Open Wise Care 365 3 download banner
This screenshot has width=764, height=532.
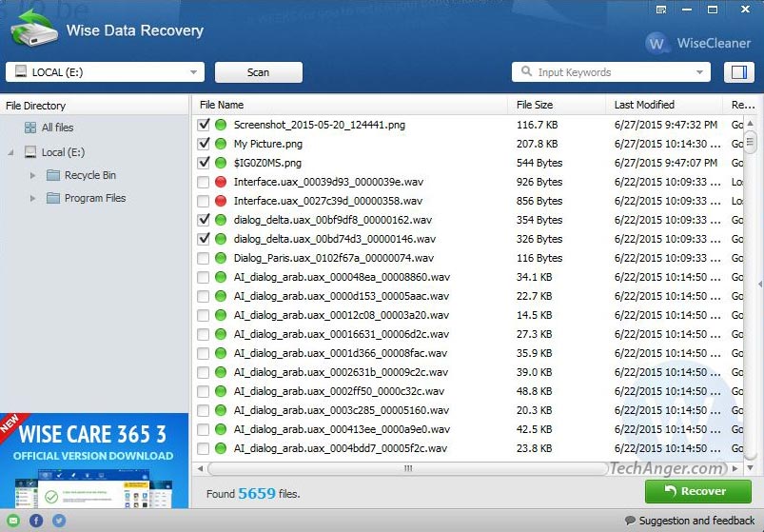tap(94, 461)
